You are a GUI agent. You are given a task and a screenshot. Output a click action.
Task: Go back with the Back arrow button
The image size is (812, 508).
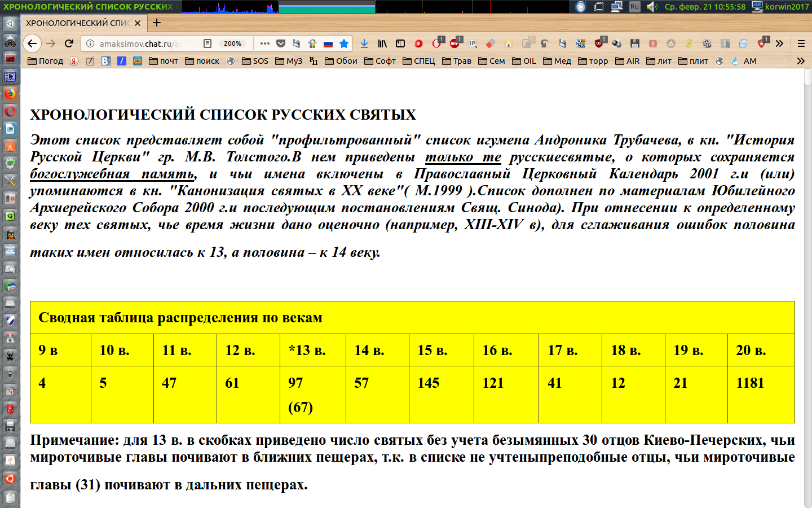[x=32, y=43]
